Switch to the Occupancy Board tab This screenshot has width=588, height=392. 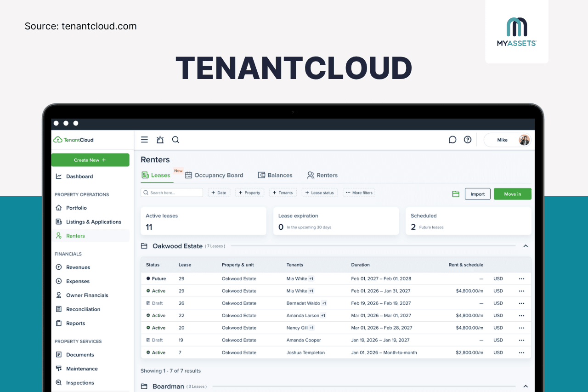(214, 175)
